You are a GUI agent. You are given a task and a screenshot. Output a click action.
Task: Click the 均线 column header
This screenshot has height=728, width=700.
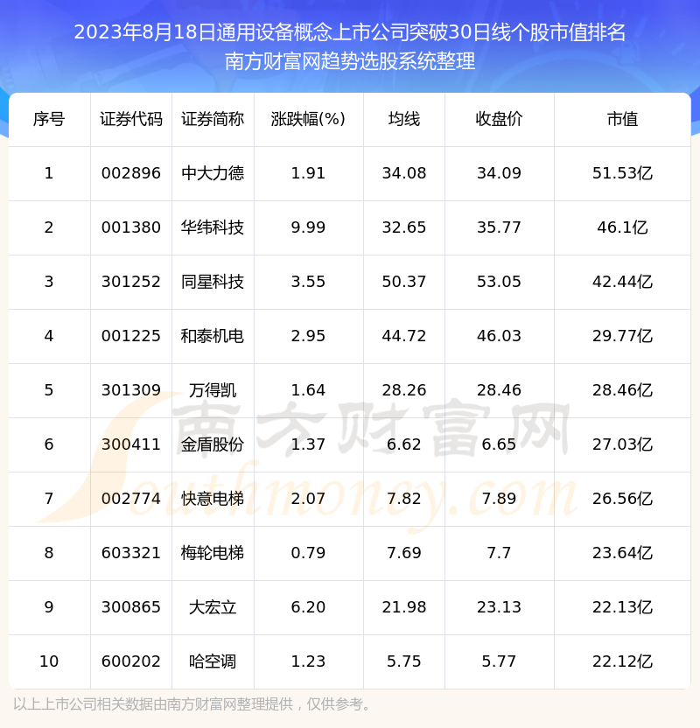404,119
